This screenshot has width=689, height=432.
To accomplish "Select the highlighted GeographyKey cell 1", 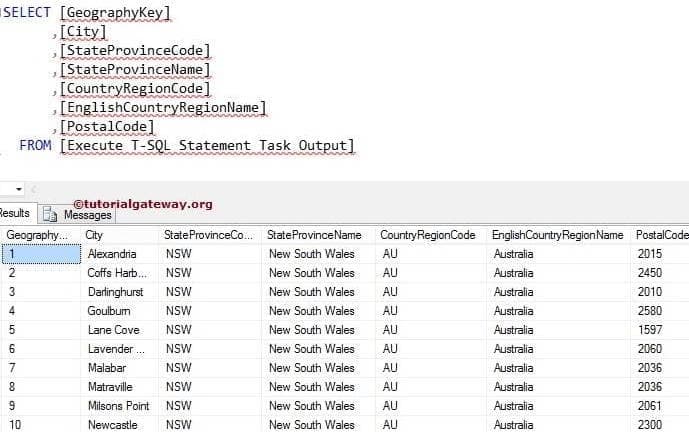I will coord(41,254).
